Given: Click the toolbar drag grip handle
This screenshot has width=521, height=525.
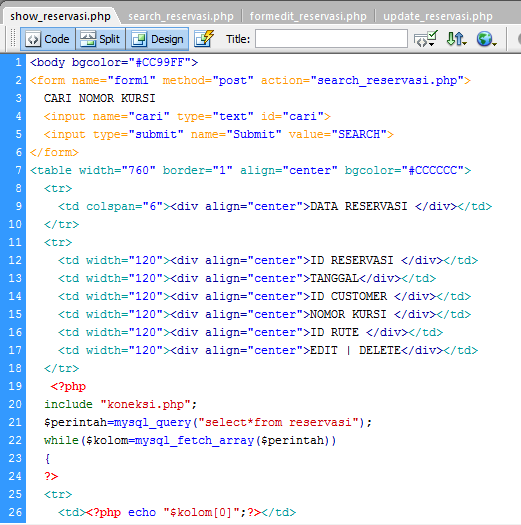Looking at the screenshot, I should [13, 38].
